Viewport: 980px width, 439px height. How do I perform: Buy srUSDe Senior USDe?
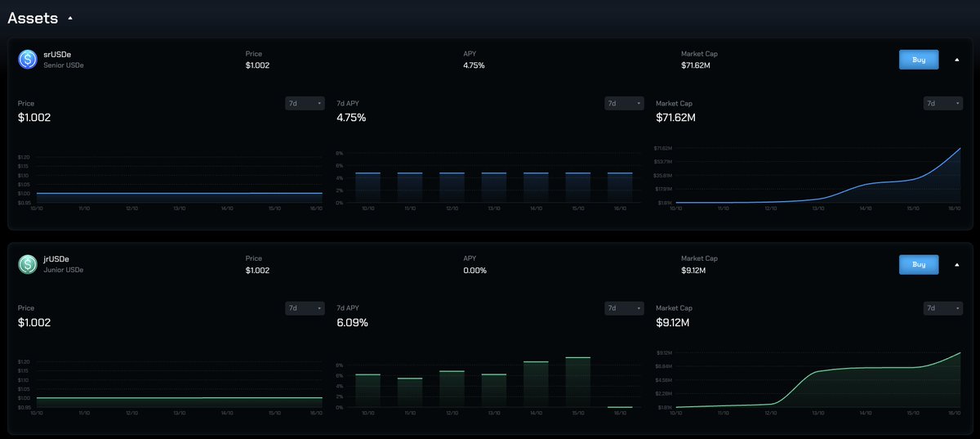[918, 60]
